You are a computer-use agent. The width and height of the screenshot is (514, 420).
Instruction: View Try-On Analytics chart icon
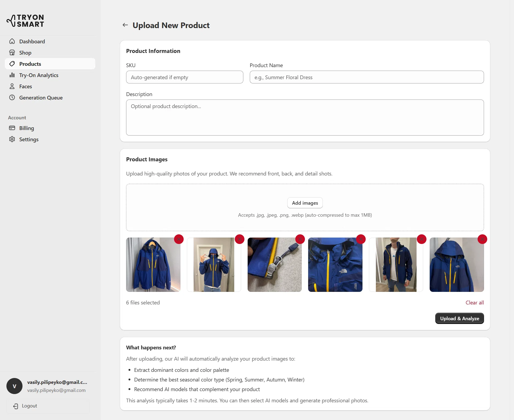12,75
